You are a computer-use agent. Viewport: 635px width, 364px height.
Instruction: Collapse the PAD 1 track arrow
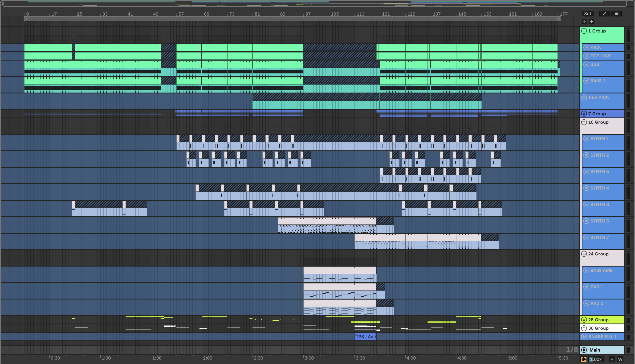[586, 287]
